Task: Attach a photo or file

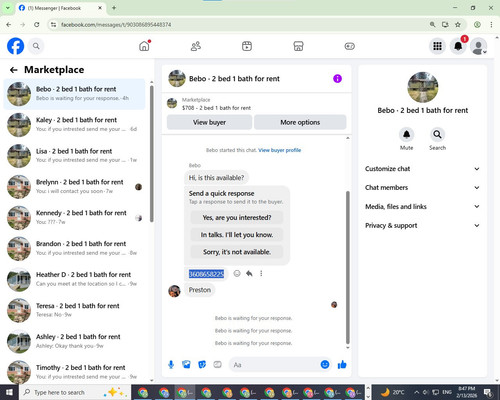Action: [x=186, y=365]
